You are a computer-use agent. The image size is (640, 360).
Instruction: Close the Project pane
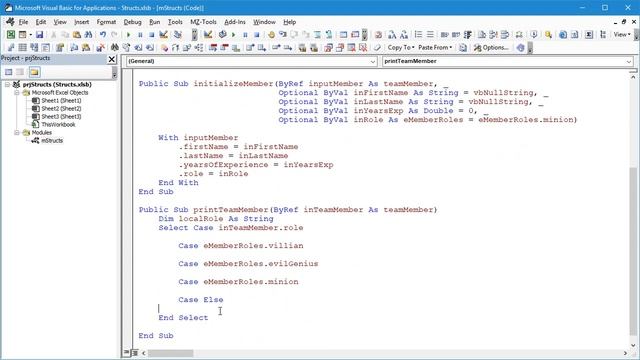(x=112, y=59)
